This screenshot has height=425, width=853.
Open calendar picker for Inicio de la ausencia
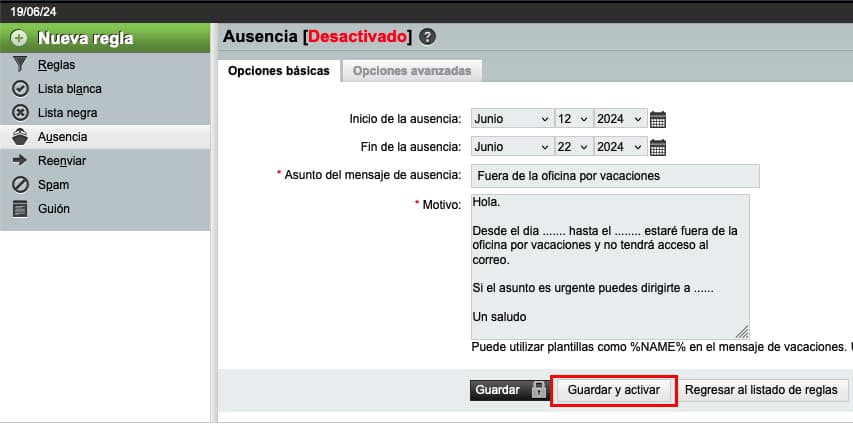[x=658, y=119]
